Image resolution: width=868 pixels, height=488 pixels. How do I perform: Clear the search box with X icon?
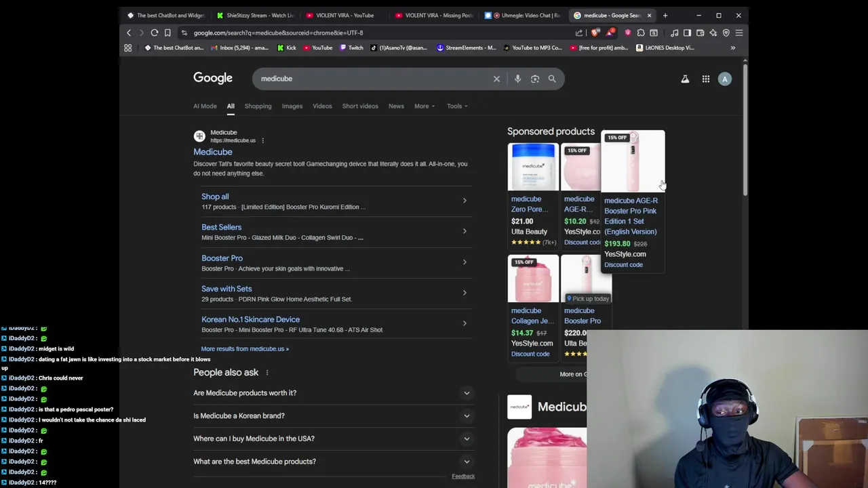tap(496, 79)
